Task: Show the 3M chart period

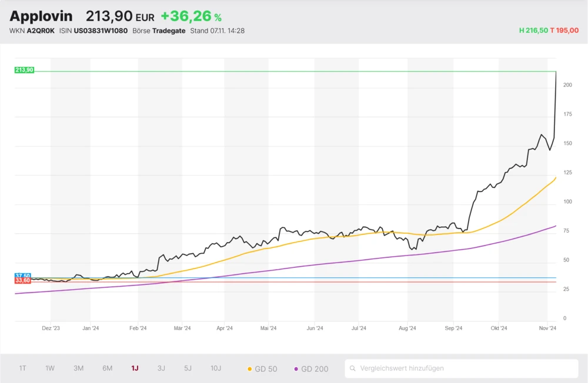Action: (x=78, y=368)
